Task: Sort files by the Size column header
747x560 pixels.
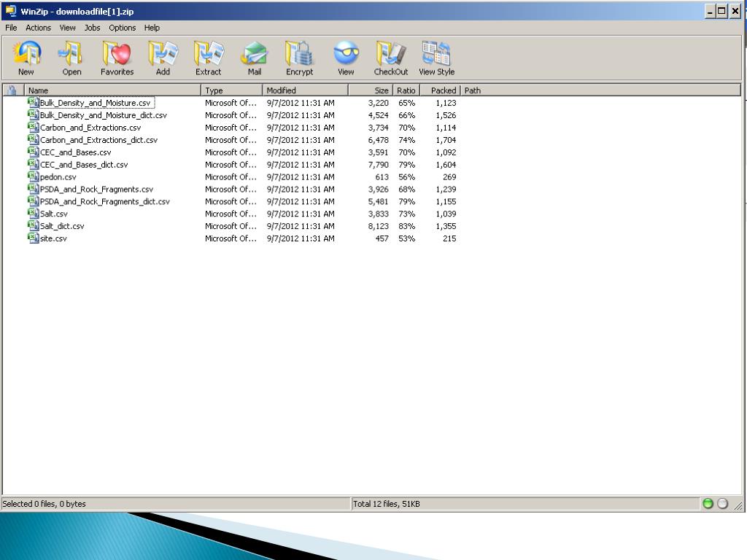Action: point(371,90)
